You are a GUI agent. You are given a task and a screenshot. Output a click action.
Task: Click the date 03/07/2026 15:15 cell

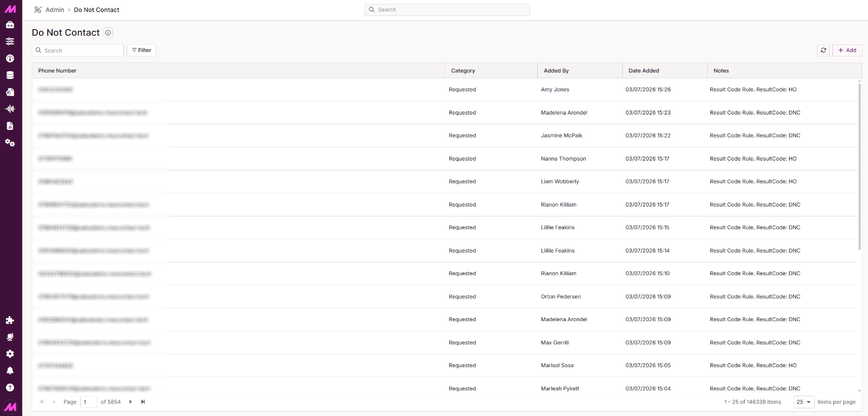647,227
